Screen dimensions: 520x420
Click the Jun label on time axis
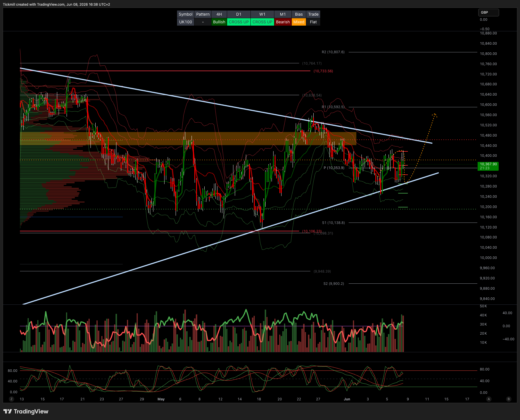point(347,399)
